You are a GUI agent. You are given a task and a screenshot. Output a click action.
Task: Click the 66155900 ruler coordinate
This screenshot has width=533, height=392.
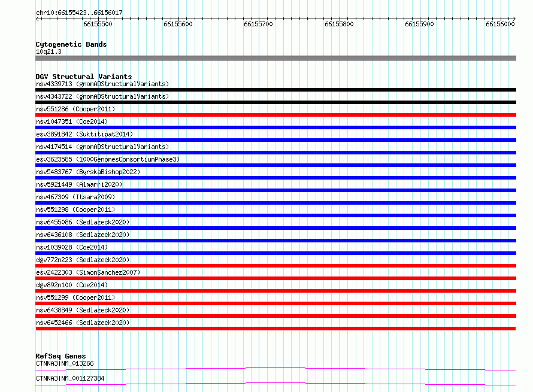coord(419,24)
